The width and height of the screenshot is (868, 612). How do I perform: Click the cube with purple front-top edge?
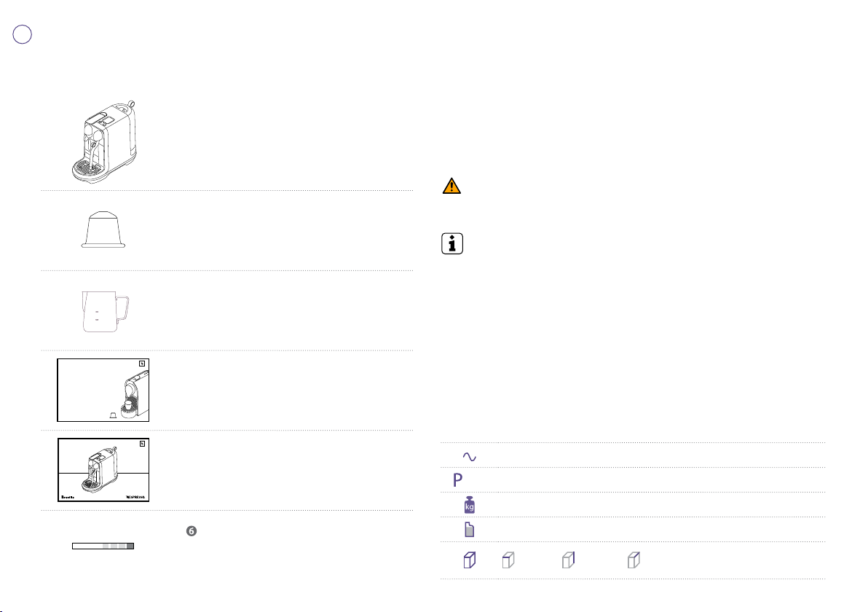pos(508,560)
